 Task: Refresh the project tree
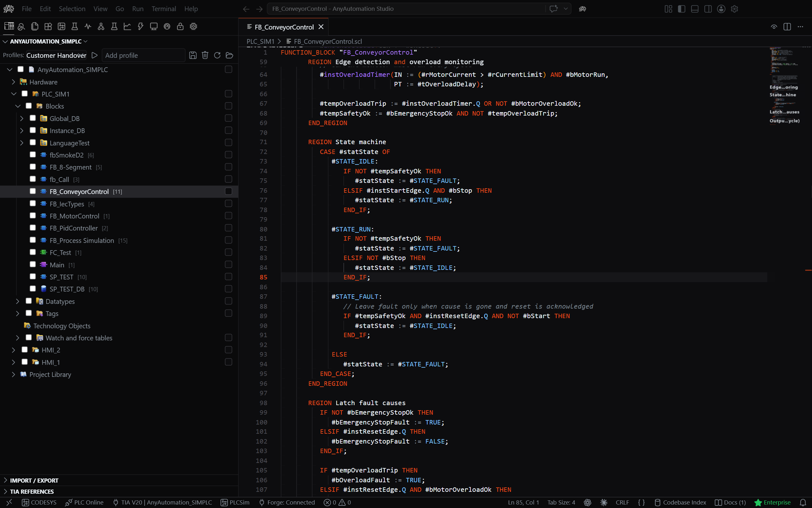(x=217, y=55)
